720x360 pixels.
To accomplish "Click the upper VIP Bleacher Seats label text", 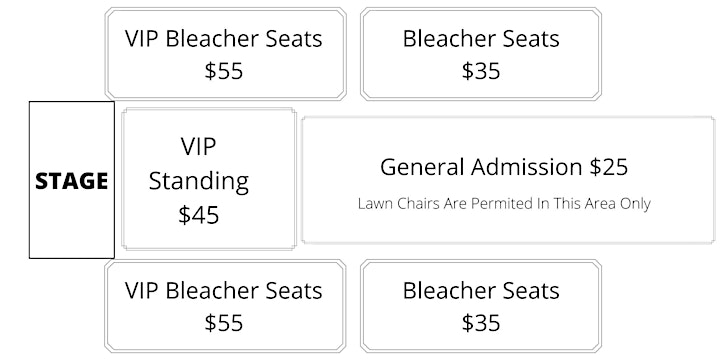I will (x=224, y=39).
